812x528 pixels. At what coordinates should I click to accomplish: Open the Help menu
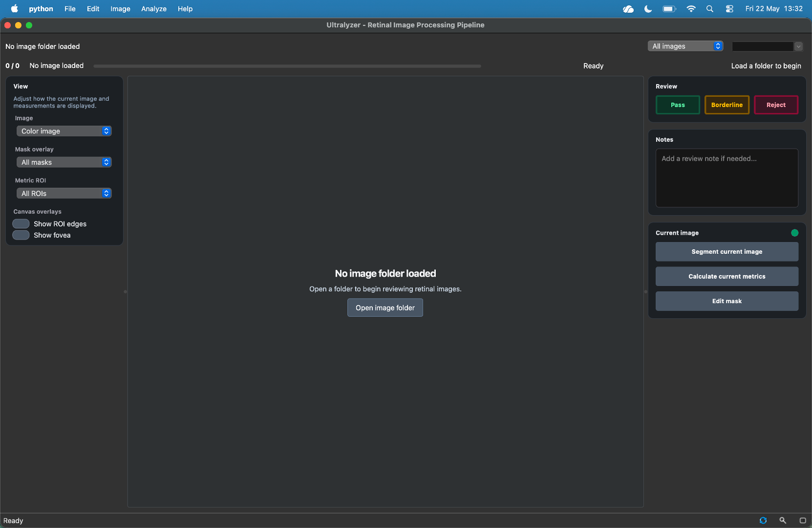[x=185, y=9]
